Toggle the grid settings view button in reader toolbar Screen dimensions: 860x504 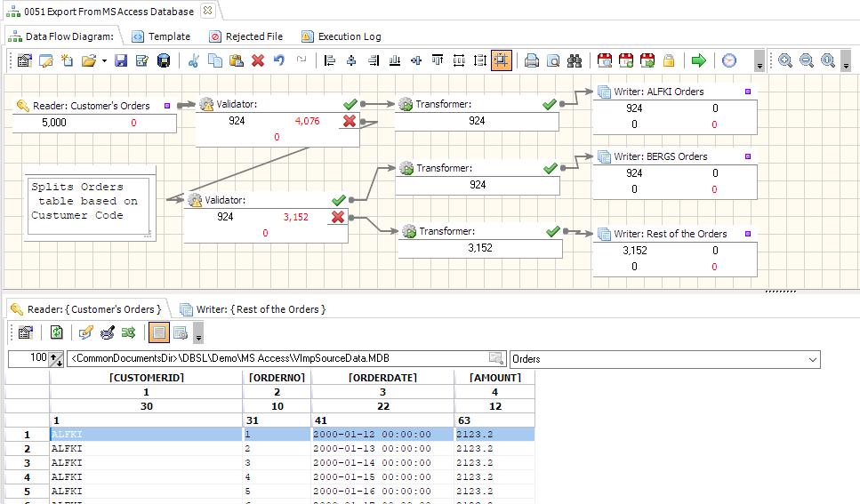(180, 332)
